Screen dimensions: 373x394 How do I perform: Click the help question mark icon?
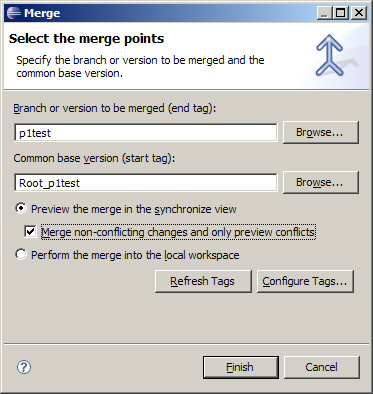[x=24, y=367]
